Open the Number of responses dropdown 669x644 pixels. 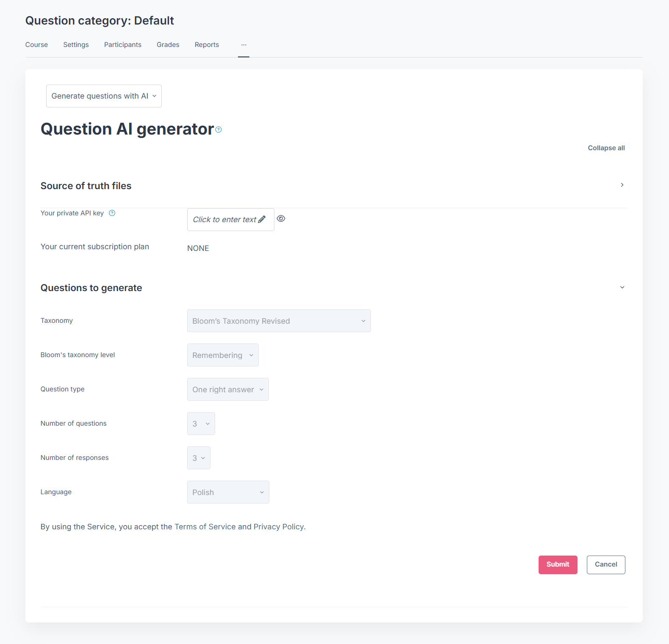coord(199,458)
